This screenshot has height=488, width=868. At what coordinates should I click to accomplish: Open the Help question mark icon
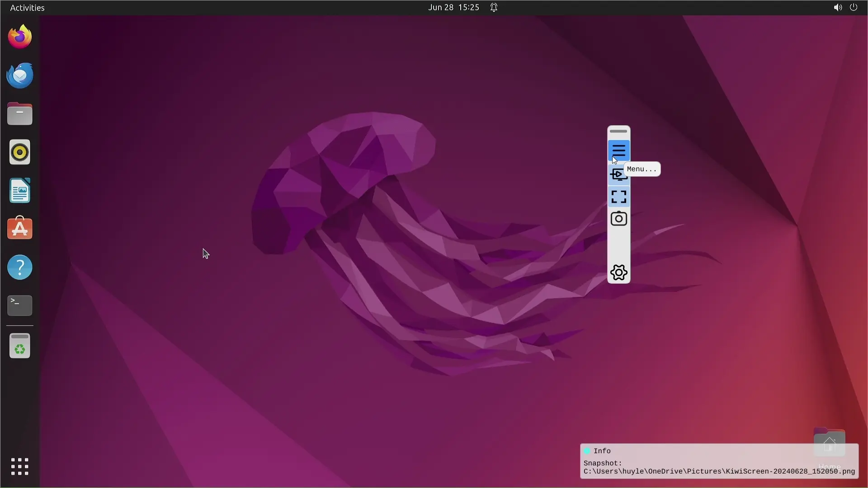pyautogui.click(x=20, y=267)
